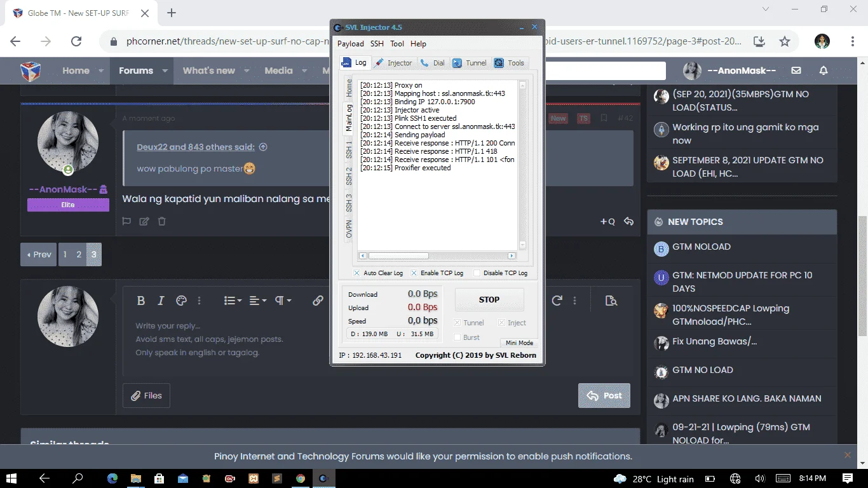
Task: Select the vertical SSH 1 log tab
Action: 349,150
